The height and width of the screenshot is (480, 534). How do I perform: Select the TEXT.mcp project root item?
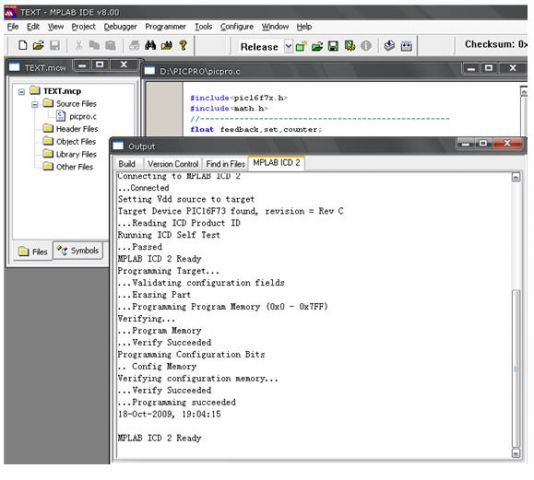click(x=62, y=91)
